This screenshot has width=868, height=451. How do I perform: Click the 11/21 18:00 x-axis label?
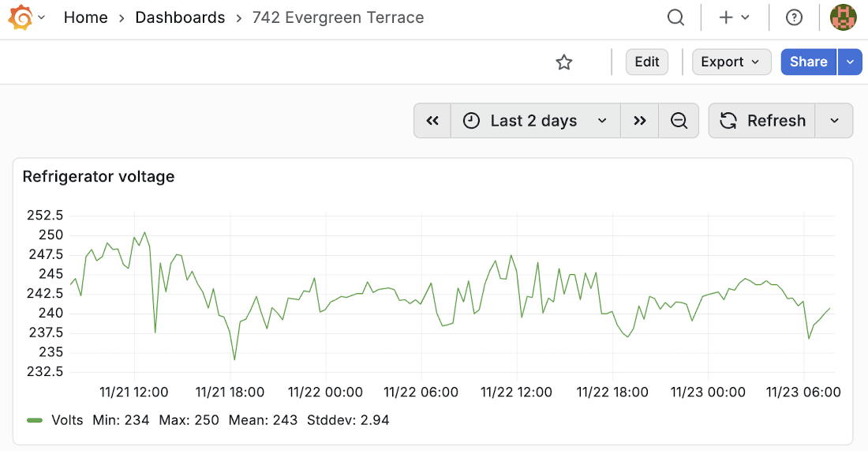230,393
